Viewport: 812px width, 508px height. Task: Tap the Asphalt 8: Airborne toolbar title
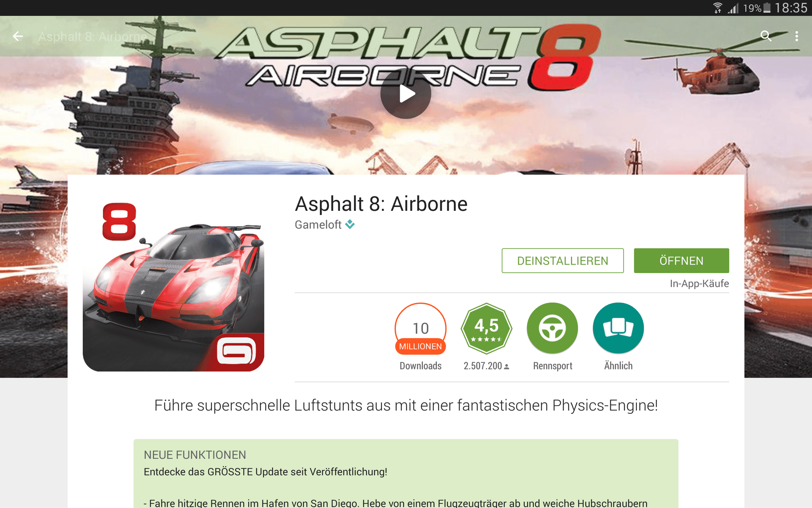[92, 37]
